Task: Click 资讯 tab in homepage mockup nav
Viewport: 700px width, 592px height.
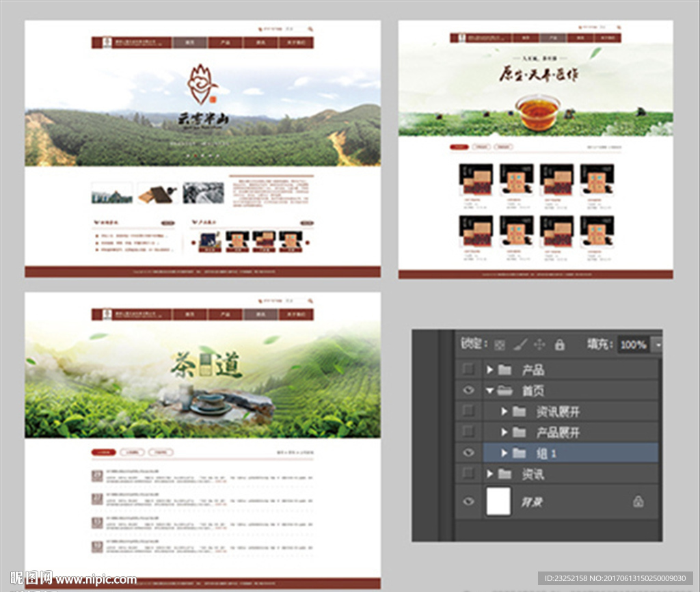Action: click(x=260, y=42)
